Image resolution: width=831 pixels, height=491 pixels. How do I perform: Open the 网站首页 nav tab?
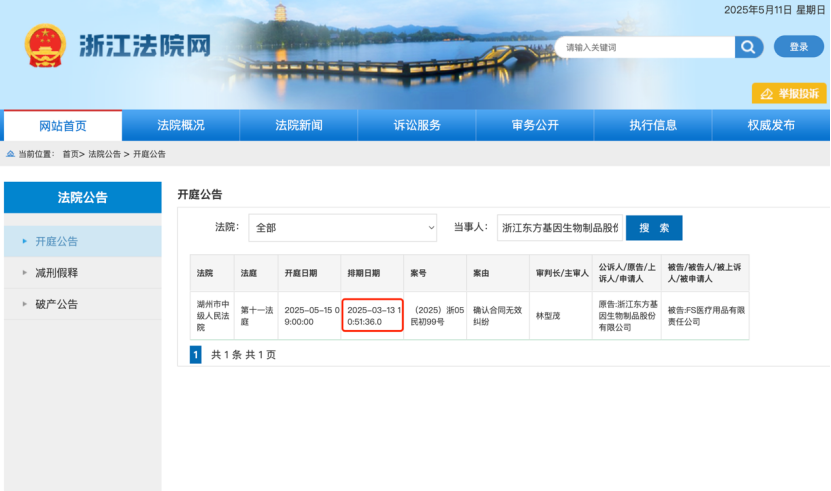pos(63,126)
